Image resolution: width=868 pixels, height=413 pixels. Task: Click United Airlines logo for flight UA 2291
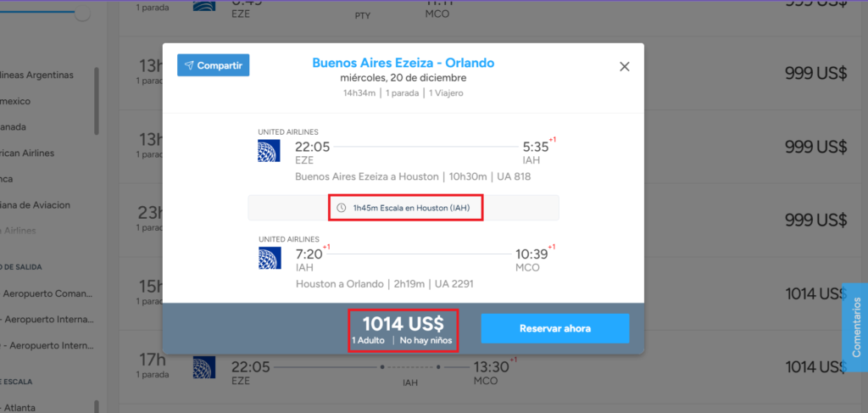pos(269,258)
